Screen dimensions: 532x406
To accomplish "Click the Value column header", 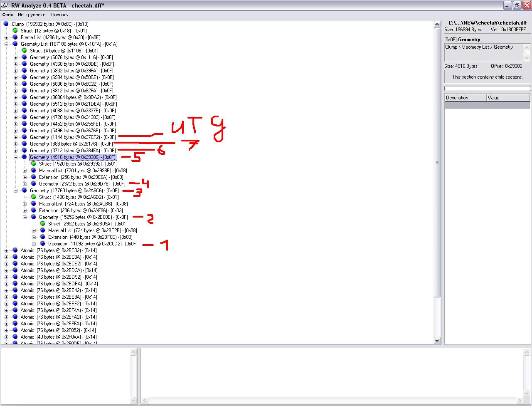I will [508, 98].
